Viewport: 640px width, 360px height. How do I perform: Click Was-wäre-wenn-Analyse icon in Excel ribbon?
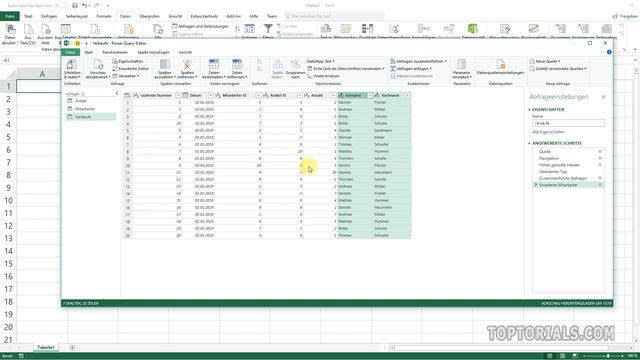(x=505, y=29)
